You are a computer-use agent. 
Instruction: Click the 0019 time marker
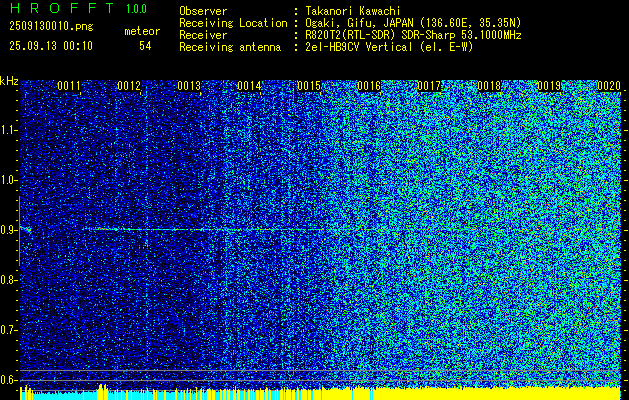point(549,86)
